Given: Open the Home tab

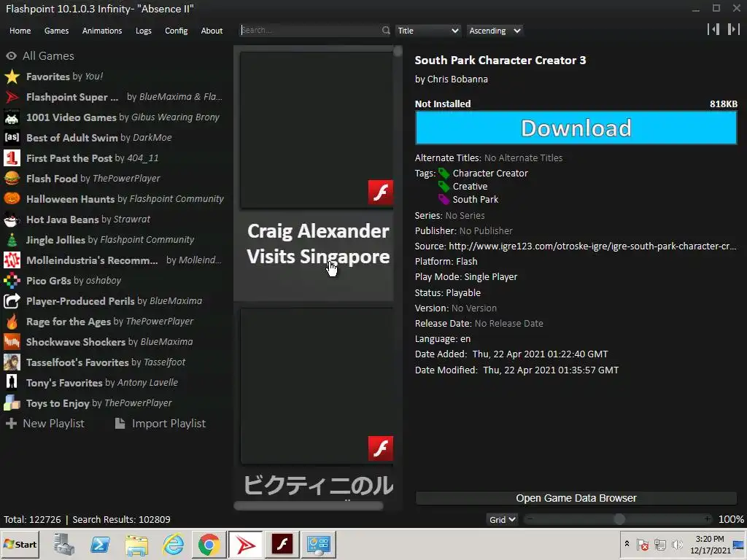Looking at the screenshot, I should point(20,31).
